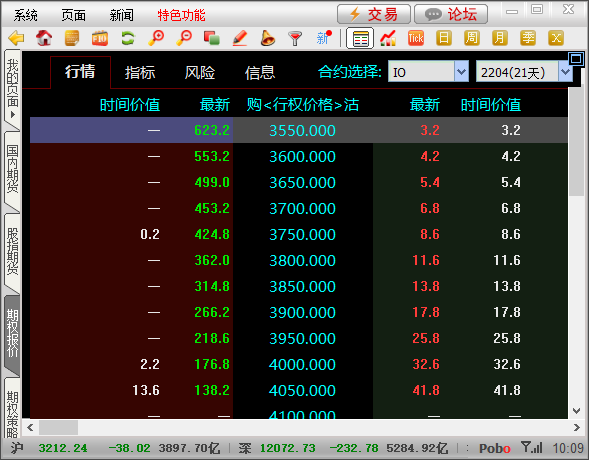Select the red pencil drawing tool
Viewport: 589px width, 460px height.
point(240,38)
